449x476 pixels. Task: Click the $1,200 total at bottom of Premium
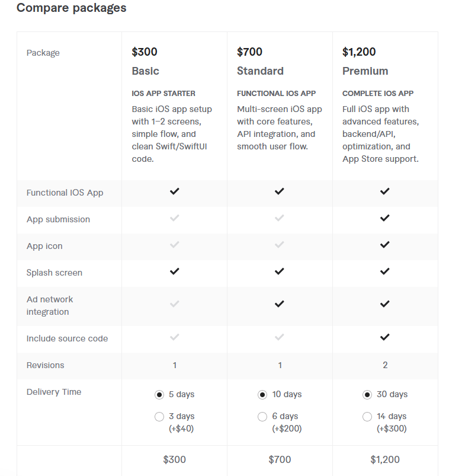click(x=385, y=459)
